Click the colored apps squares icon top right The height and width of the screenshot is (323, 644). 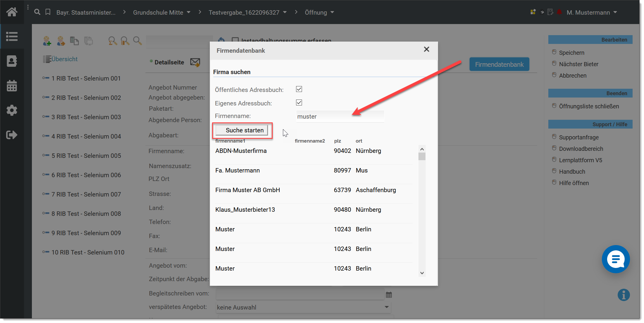(x=533, y=12)
